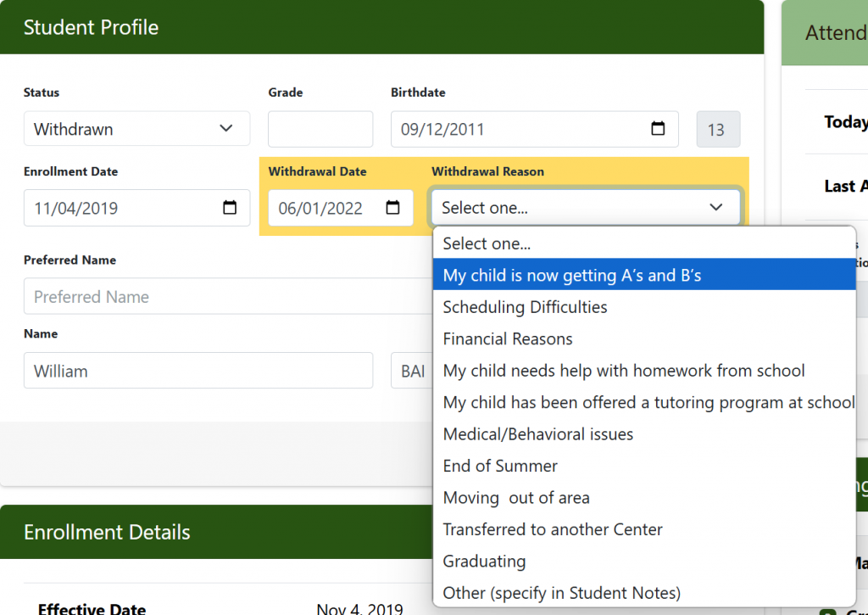Open the Birthdate calendar picker icon
This screenshot has width=868, height=615.
click(658, 129)
